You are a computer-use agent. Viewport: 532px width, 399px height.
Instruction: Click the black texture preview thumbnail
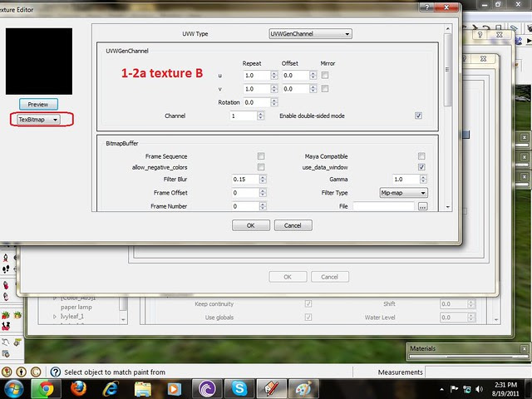pos(39,62)
